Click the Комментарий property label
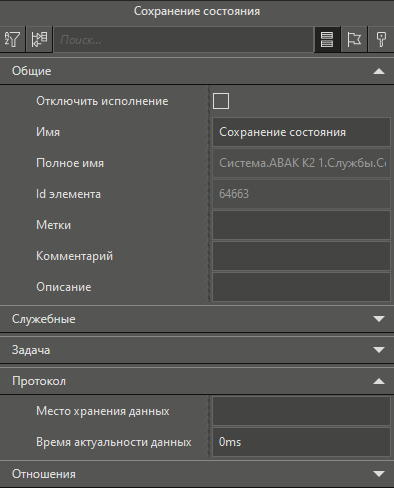This screenshot has height=488, width=394. pos(75,256)
